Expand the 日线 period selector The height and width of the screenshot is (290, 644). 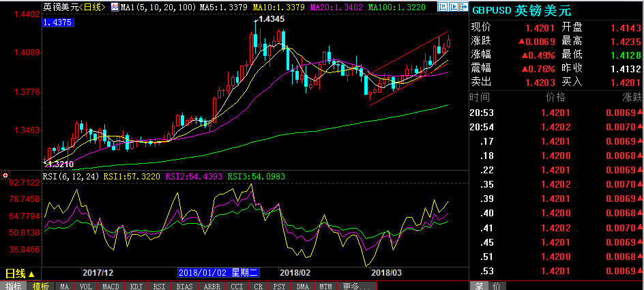[x=19, y=272]
